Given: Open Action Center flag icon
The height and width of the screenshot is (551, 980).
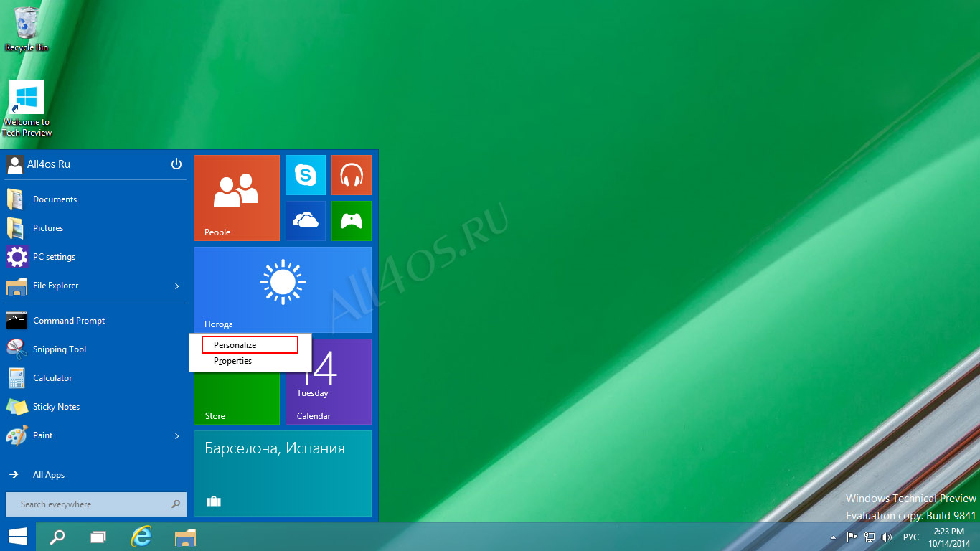Looking at the screenshot, I should click(852, 537).
